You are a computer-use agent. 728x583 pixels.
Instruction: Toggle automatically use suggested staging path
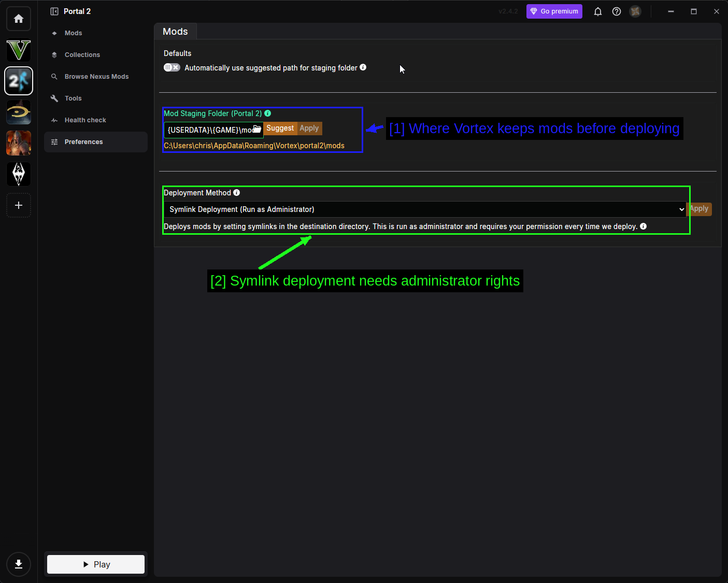[x=172, y=67]
